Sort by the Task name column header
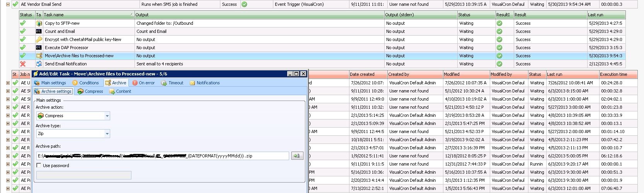 (88, 15)
